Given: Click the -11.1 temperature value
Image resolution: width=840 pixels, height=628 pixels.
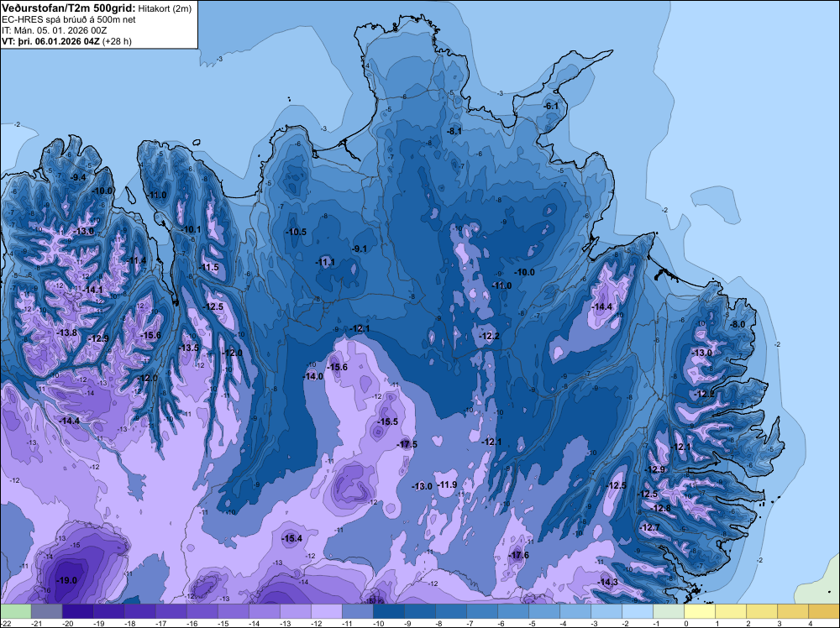Looking at the screenshot, I should (x=325, y=262).
